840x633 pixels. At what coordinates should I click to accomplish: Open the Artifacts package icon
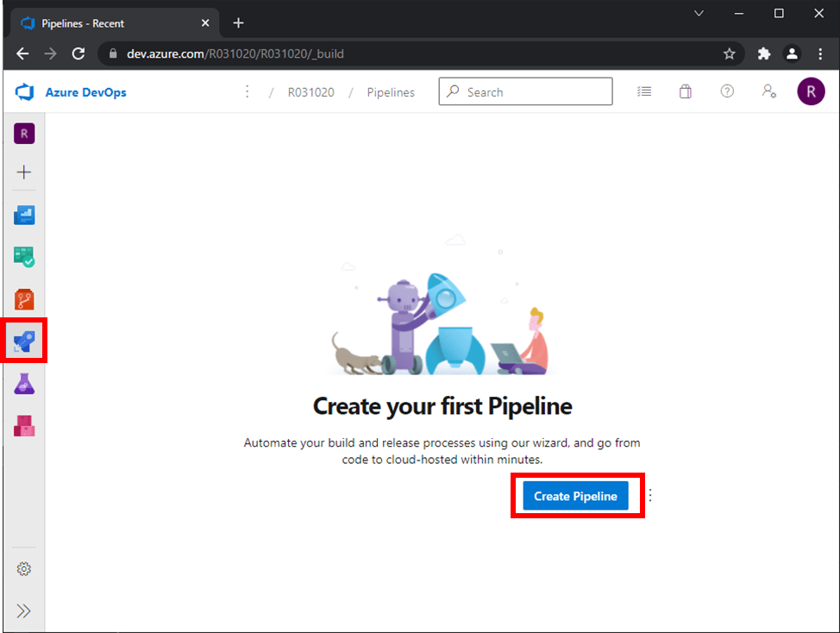24,426
